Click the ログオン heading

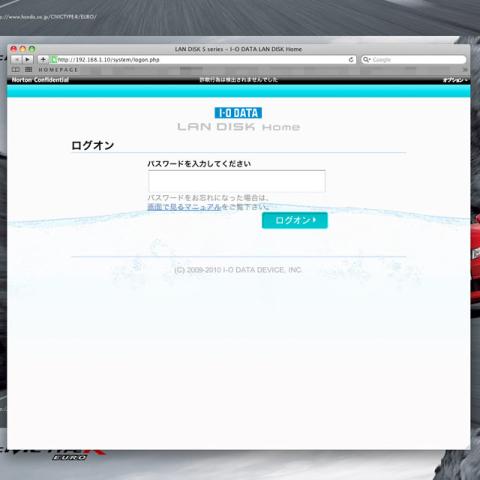tap(93, 145)
